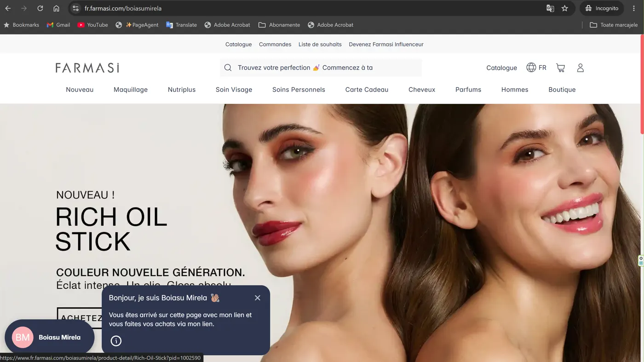Open the PageAgent bookmark
The height and width of the screenshot is (362, 644).
137,25
